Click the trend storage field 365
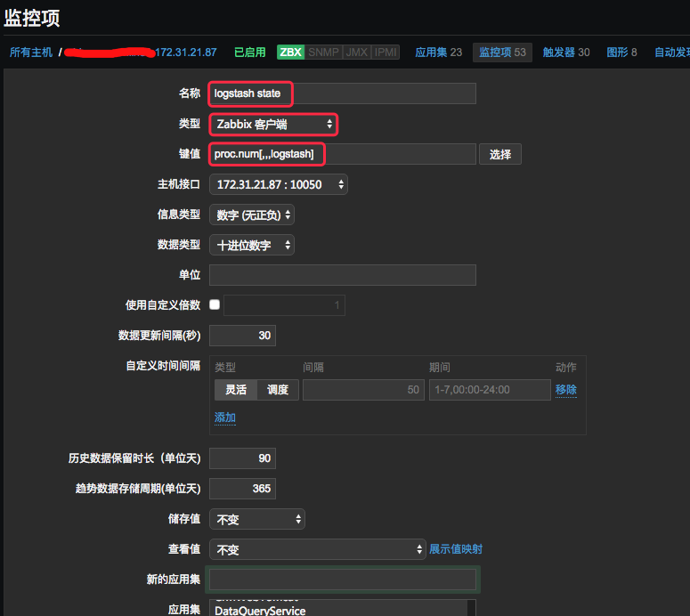This screenshot has height=616, width=690. pos(242,489)
